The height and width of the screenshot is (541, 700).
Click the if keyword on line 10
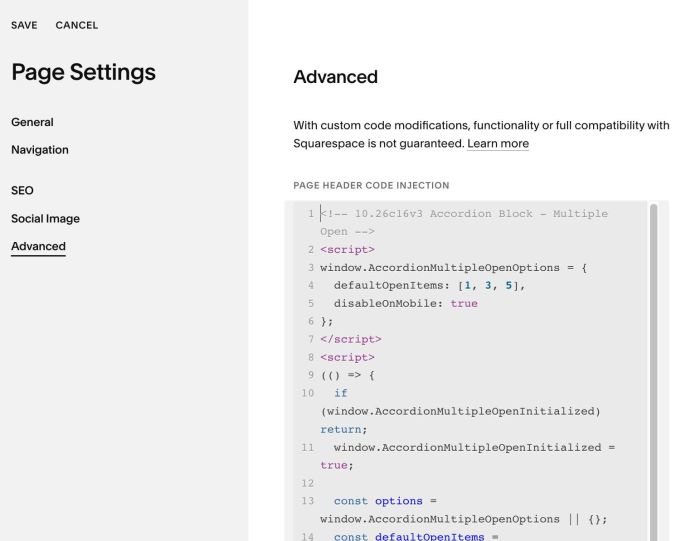[x=341, y=393]
